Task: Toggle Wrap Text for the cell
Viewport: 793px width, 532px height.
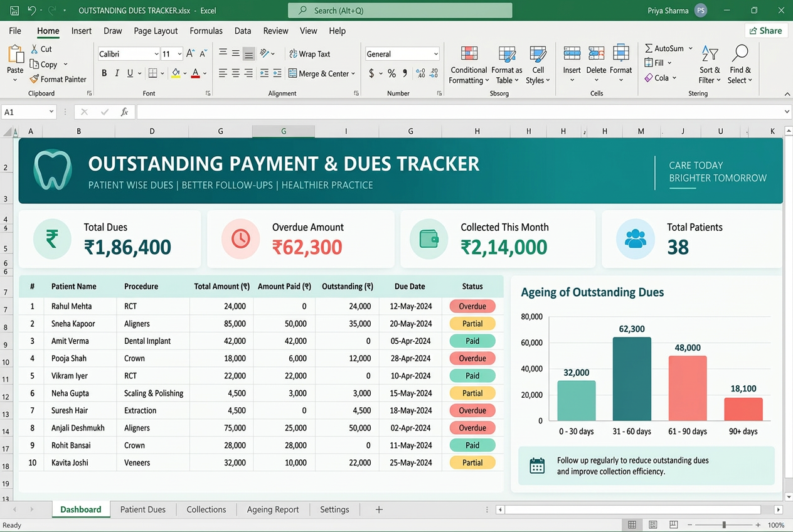Action: [x=309, y=54]
